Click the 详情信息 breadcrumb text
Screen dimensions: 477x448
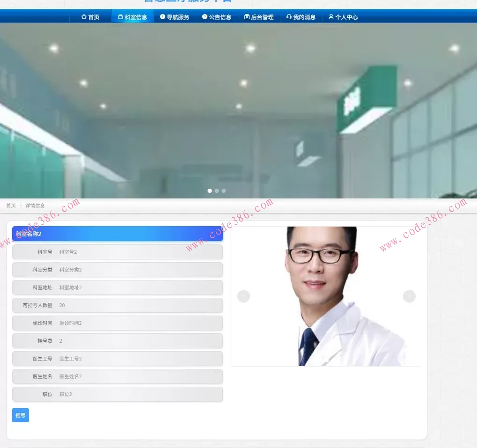coord(35,206)
